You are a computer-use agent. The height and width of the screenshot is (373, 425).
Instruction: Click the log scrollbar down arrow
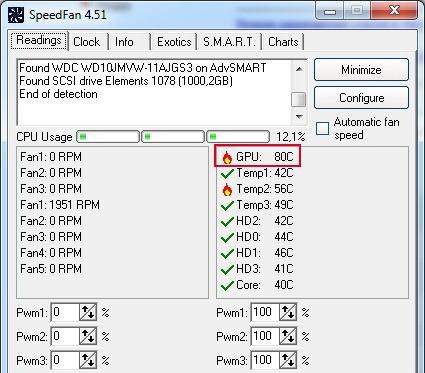coord(299,117)
